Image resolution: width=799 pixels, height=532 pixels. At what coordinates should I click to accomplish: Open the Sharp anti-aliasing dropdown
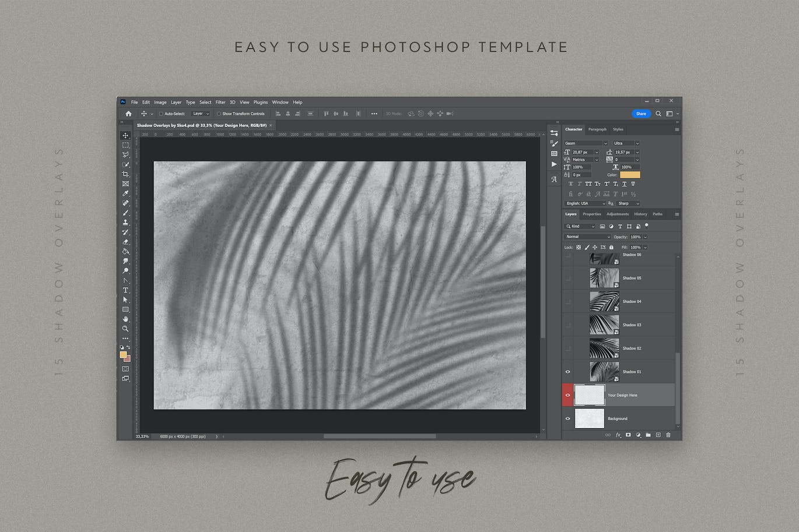[x=628, y=203]
